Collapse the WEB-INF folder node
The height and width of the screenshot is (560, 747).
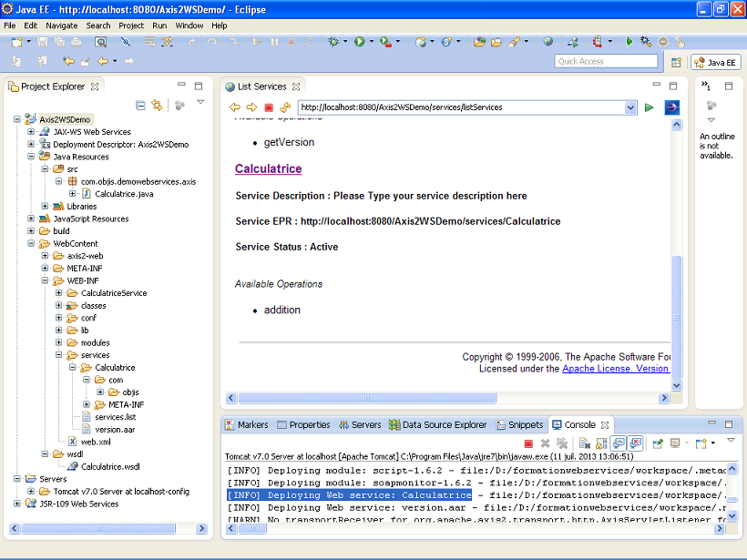click(x=46, y=281)
